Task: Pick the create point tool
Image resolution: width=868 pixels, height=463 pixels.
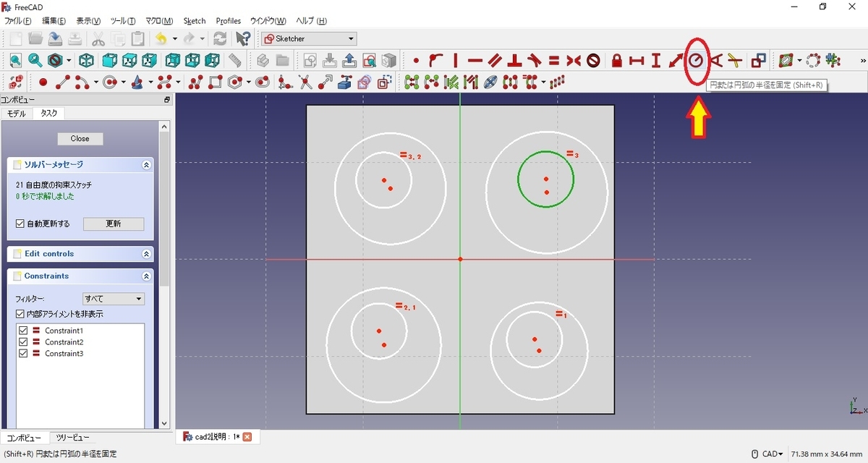Action: tap(43, 82)
